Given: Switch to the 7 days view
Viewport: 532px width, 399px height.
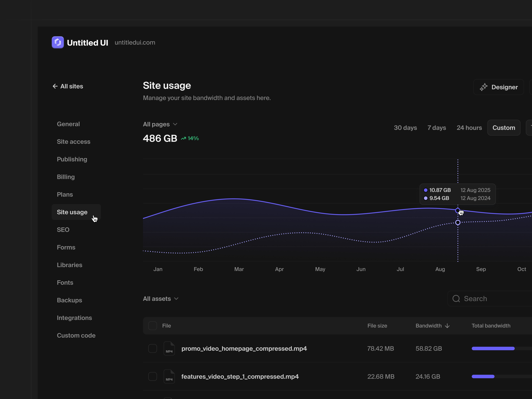Looking at the screenshot, I should click(437, 127).
